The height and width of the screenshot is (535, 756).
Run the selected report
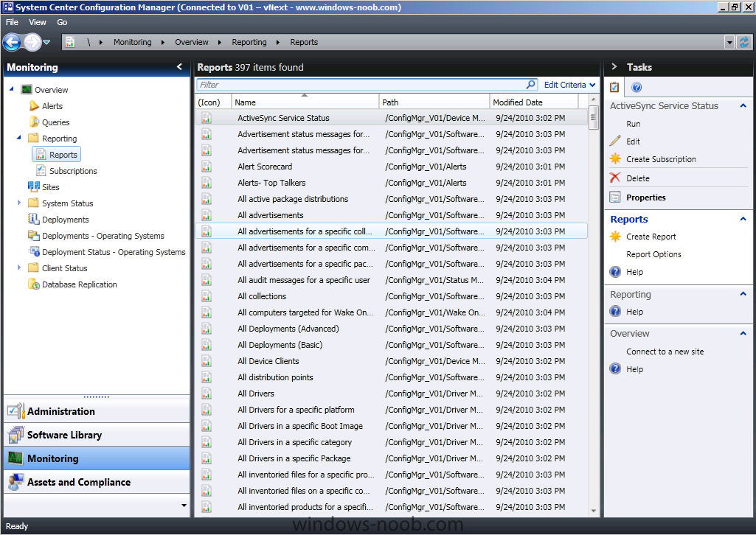click(633, 124)
